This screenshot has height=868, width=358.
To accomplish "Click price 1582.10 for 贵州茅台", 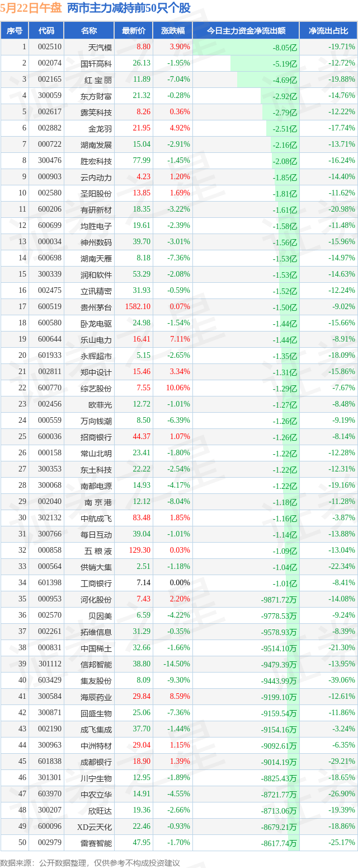I will tap(138, 307).
